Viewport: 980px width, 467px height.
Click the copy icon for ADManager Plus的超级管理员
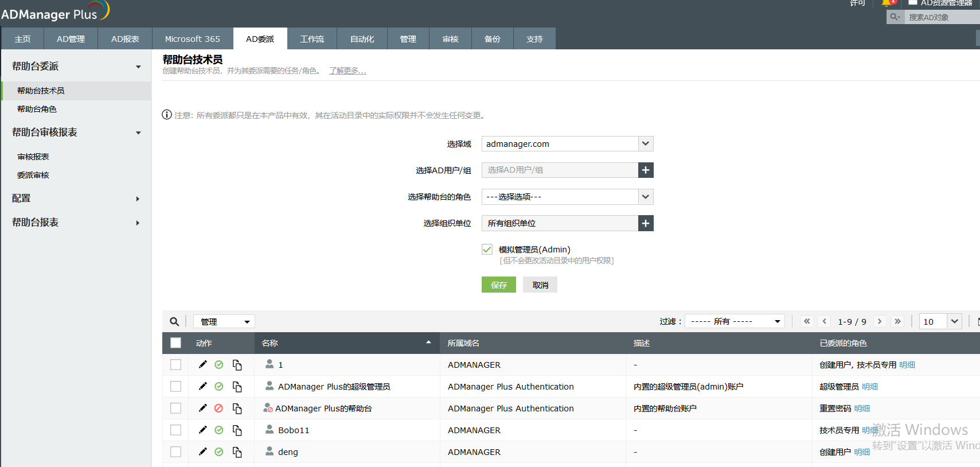coord(237,387)
